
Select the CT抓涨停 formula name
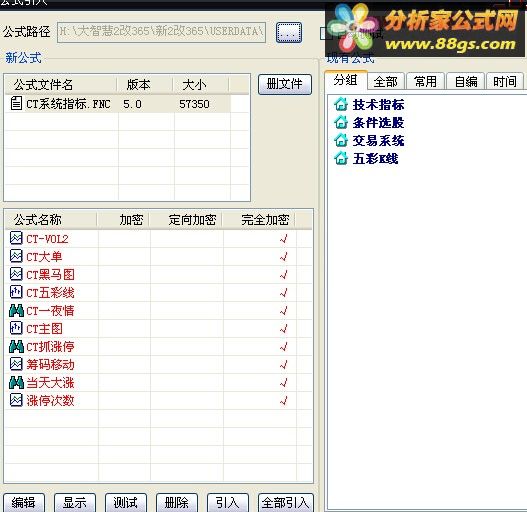click(50, 347)
